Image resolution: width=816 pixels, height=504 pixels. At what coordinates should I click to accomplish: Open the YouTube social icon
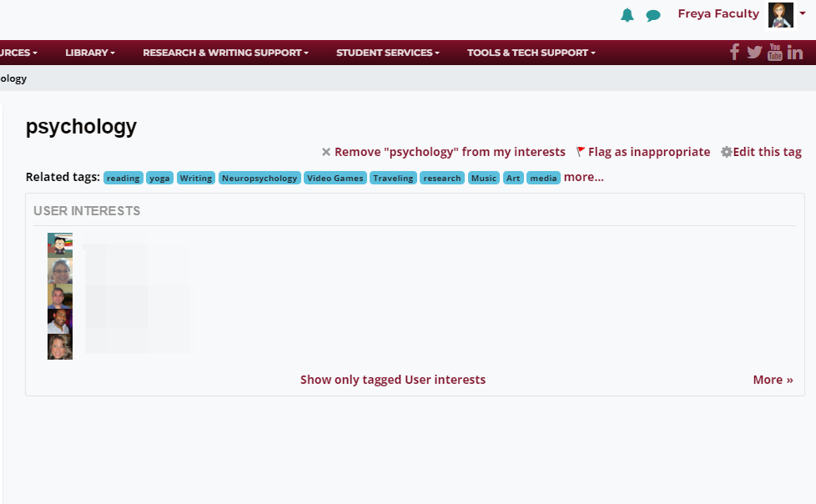775,52
